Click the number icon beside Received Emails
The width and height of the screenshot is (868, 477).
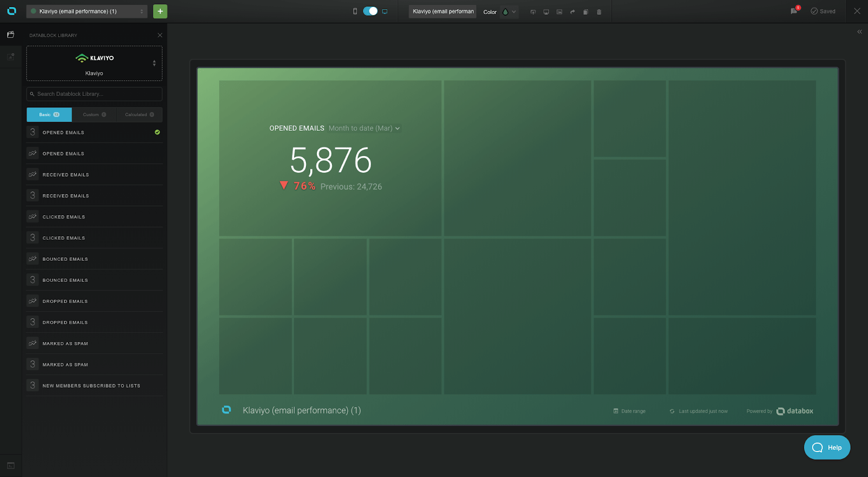click(33, 196)
